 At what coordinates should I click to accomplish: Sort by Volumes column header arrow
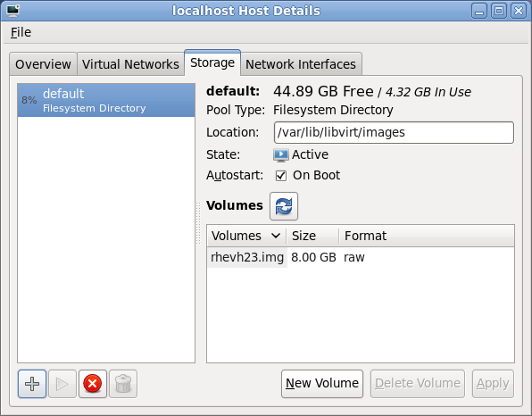tap(276, 236)
